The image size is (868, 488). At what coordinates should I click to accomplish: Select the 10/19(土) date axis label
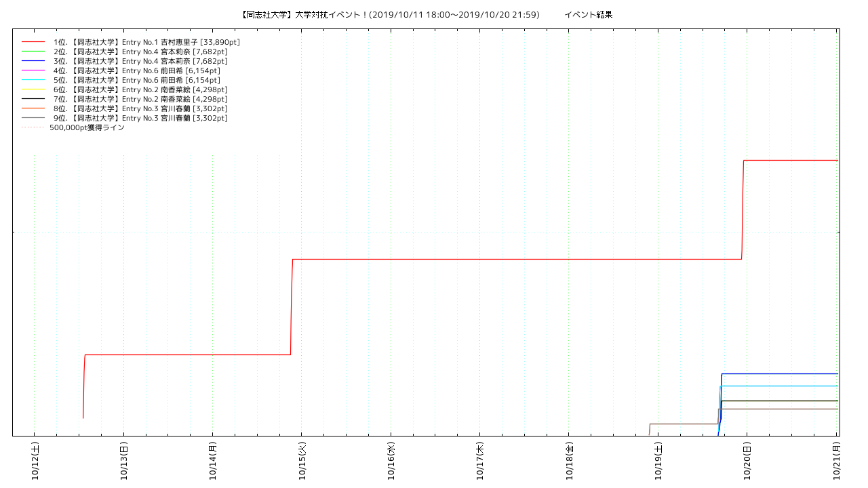coord(658,460)
